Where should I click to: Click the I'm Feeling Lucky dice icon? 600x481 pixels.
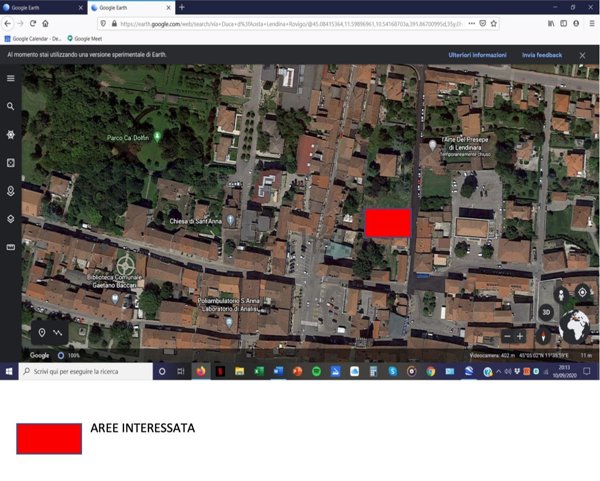coord(11,163)
